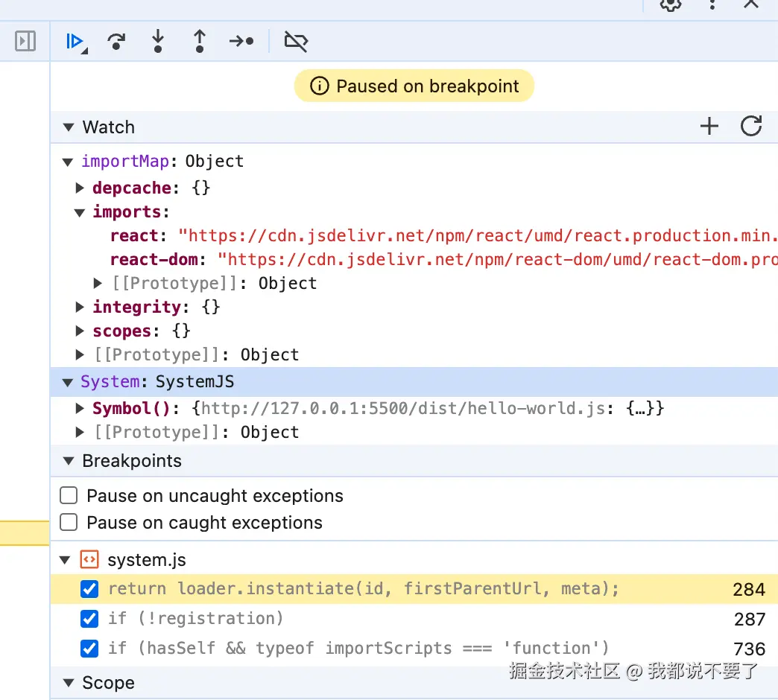Enable Pause on caught exceptions
The image size is (778, 700).
point(69,522)
